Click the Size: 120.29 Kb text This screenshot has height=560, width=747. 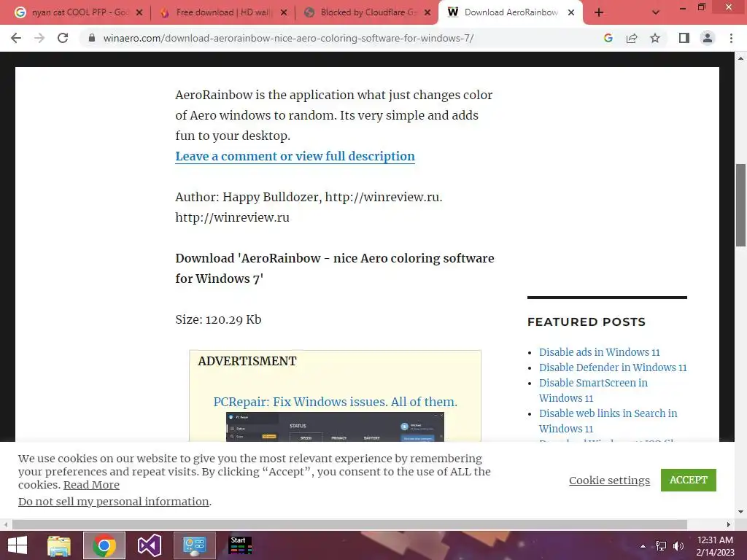click(x=218, y=319)
